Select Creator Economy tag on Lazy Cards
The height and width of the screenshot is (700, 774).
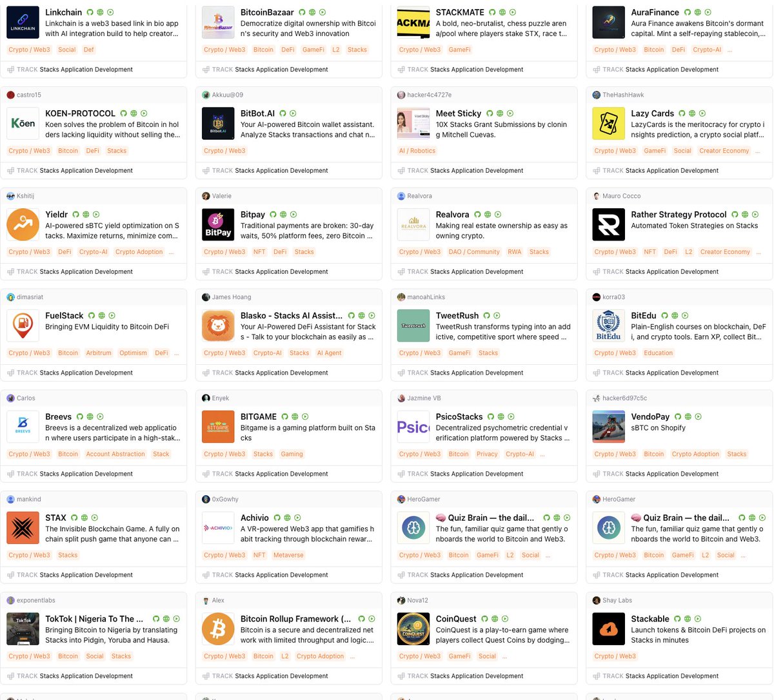click(x=724, y=151)
